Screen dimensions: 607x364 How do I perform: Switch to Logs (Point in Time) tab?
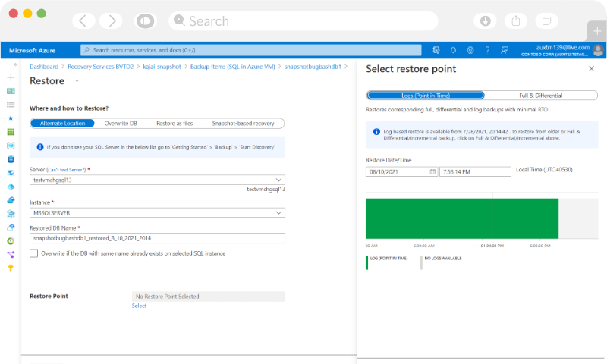coord(426,96)
